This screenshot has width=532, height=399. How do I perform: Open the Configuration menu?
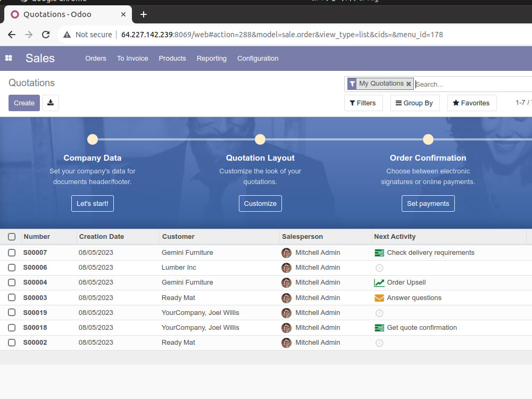[257, 59]
